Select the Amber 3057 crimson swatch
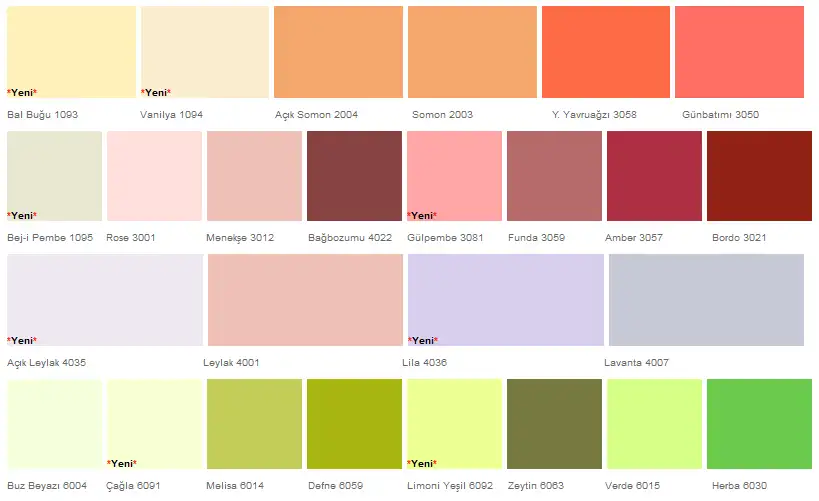This screenshot has height=501, width=819. 654,176
